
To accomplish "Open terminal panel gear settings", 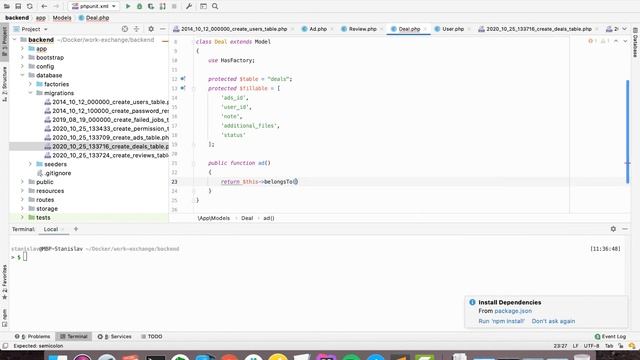I will click(613, 229).
